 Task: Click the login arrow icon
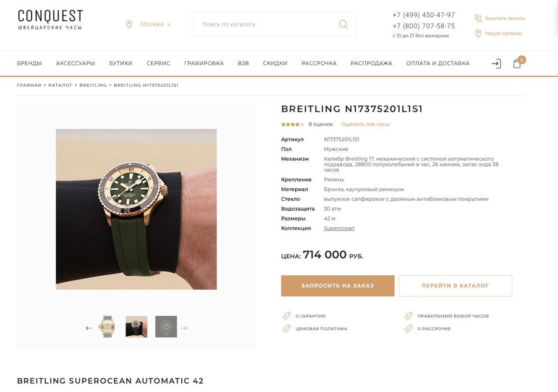496,64
